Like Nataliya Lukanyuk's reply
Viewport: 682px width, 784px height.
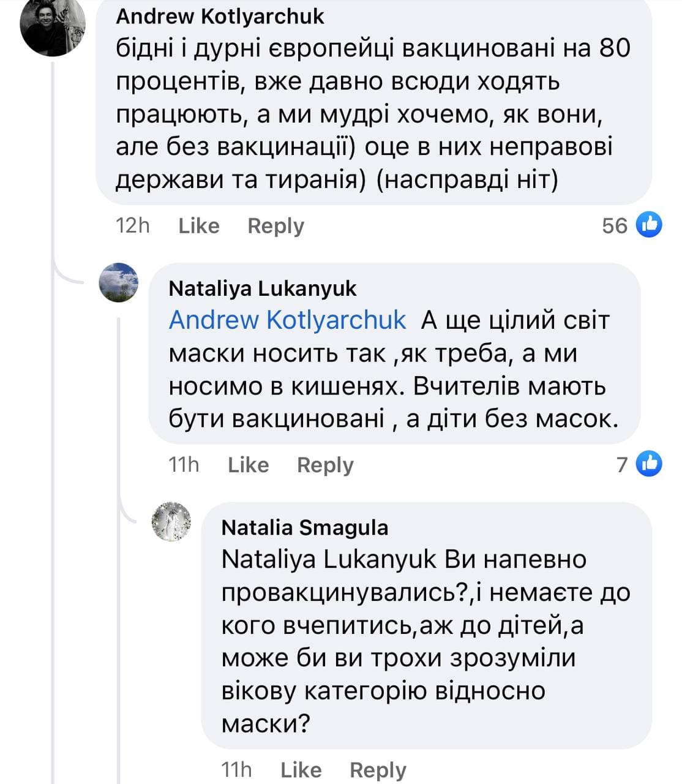pos(248,465)
